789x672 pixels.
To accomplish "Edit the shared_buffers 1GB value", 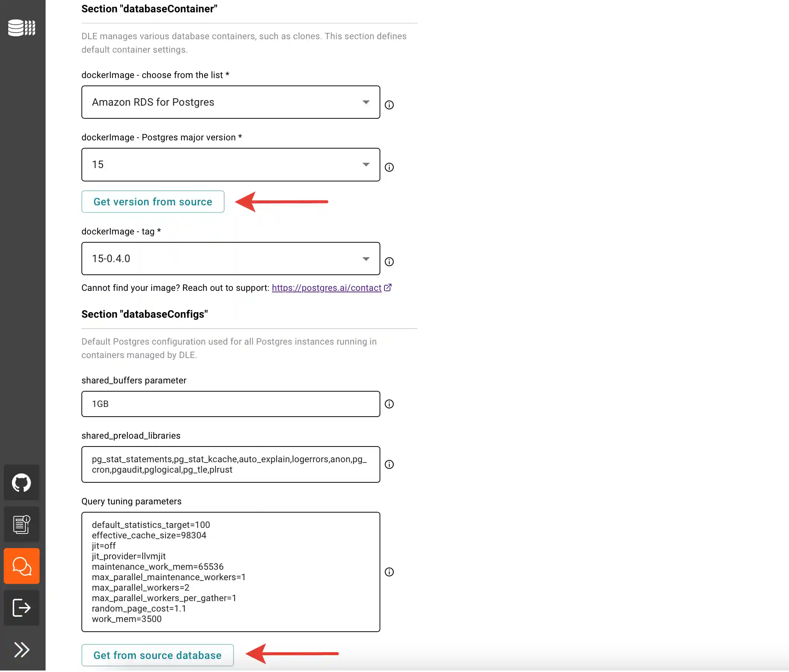I will [x=230, y=404].
